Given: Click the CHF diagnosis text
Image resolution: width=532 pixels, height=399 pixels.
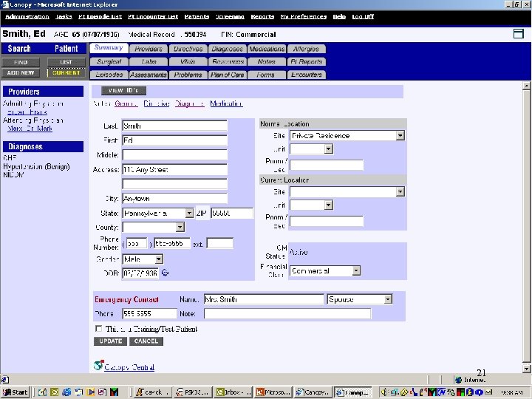Looking at the screenshot, I should (x=10, y=158).
